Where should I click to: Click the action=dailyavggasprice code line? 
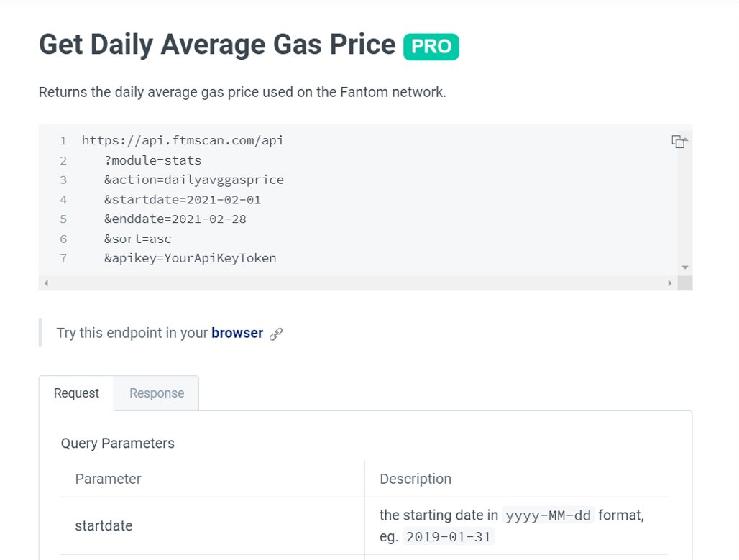pyautogui.click(x=193, y=180)
